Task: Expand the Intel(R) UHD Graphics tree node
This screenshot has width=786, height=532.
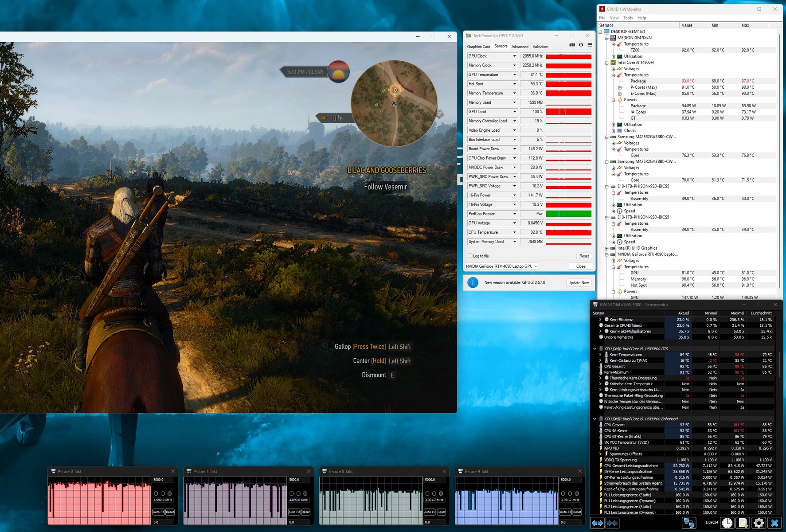Action: [607, 248]
